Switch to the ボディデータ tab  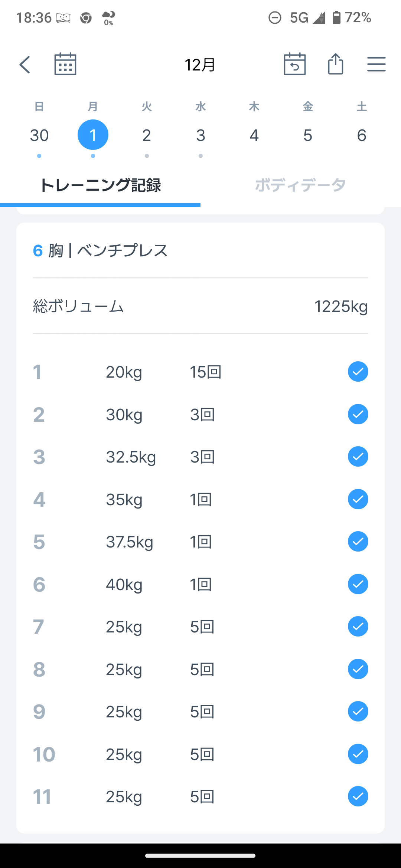(300, 185)
